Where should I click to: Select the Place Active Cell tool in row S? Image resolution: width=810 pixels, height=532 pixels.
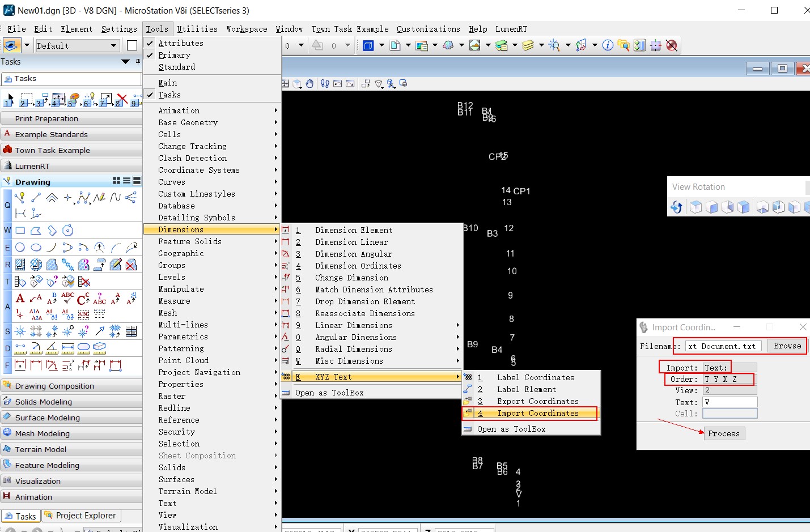(x=20, y=331)
